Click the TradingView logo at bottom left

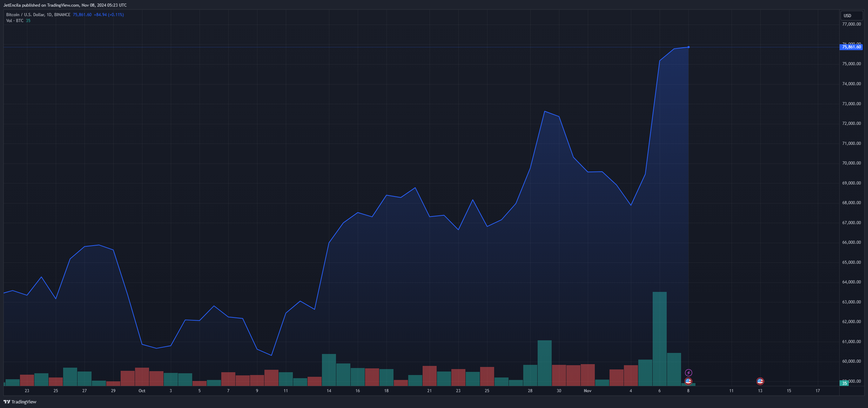pos(20,402)
